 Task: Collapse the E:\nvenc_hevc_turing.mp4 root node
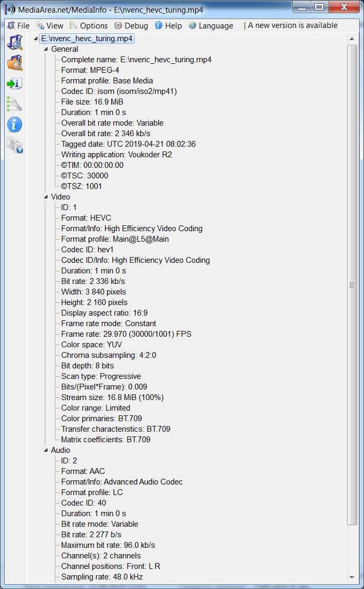[x=36, y=39]
